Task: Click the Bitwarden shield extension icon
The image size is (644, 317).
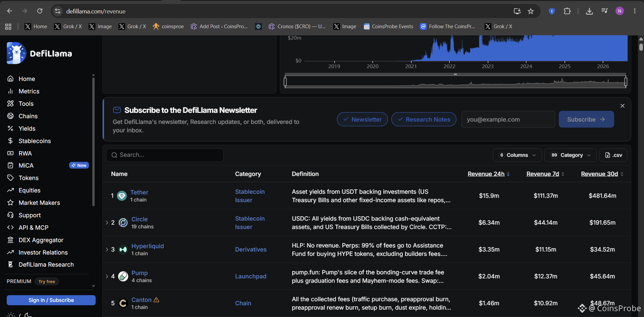Action: pyautogui.click(x=552, y=11)
